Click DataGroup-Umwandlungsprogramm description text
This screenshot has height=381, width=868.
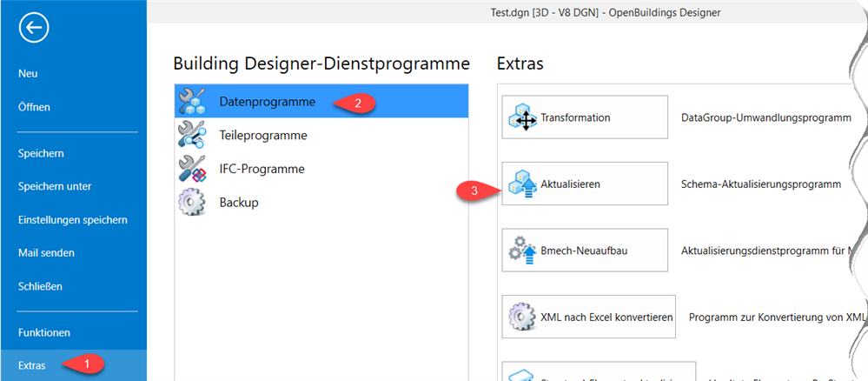(x=766, y=117)
